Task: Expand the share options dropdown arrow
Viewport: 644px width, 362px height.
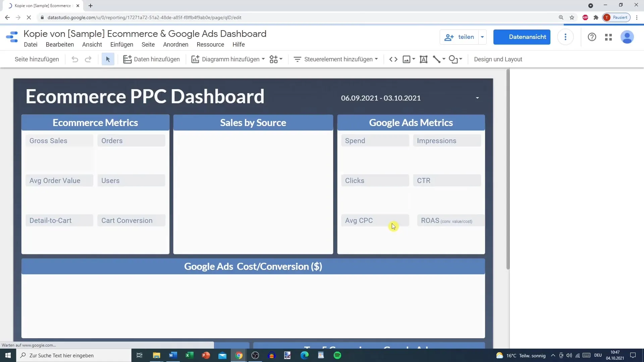Action: (x=482, y=37)
